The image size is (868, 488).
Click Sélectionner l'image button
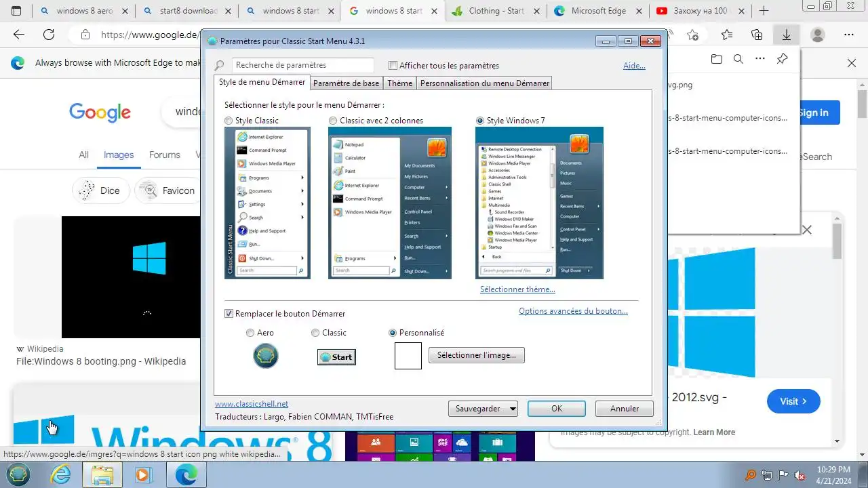click(477, 354)
